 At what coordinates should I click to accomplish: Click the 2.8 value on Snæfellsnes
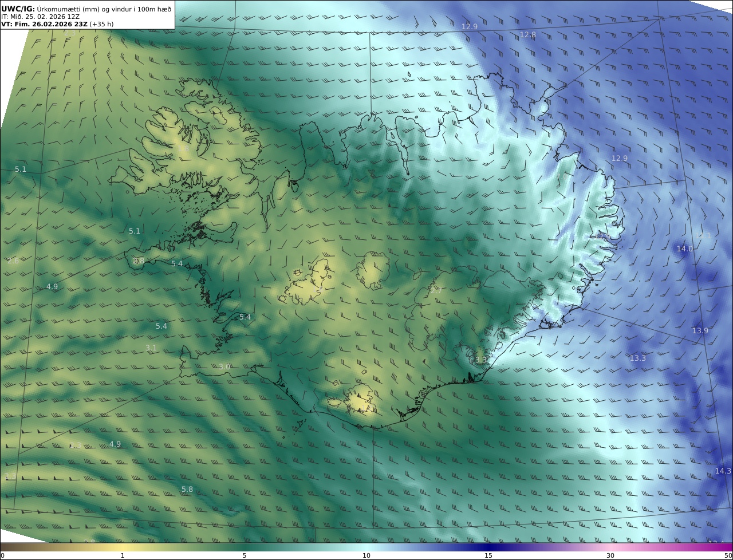coord(139,261)
